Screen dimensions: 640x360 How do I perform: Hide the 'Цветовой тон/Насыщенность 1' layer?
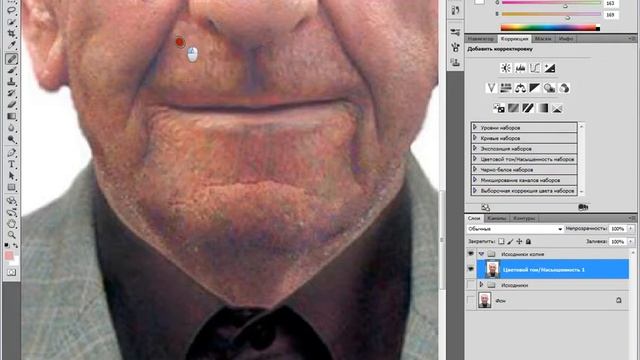coord(471,269)
